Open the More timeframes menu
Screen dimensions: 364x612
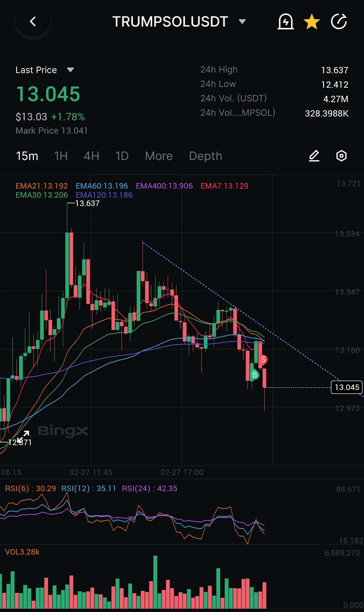159,156
